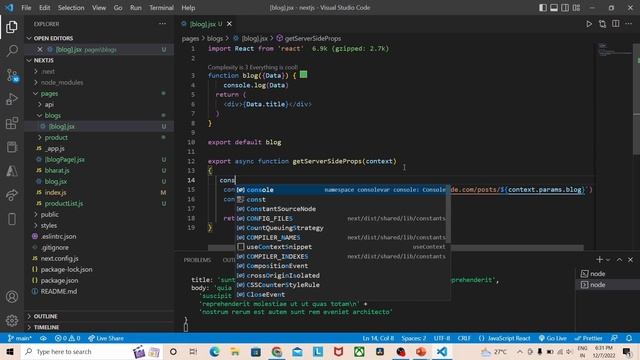Switch to the Problems panel tab
640x360 pixels.
pyautogui.click(x=197, y=260)
